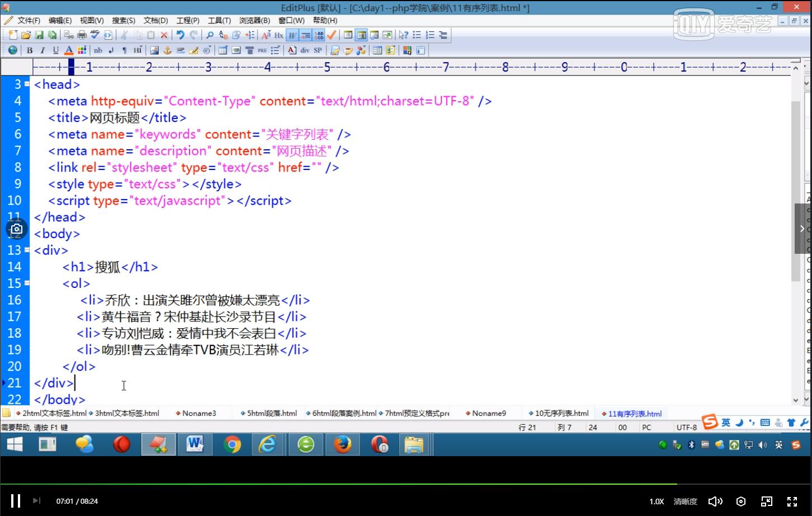Toggle the line number display button
Screen dimensions: 812x516
point(319,35)
